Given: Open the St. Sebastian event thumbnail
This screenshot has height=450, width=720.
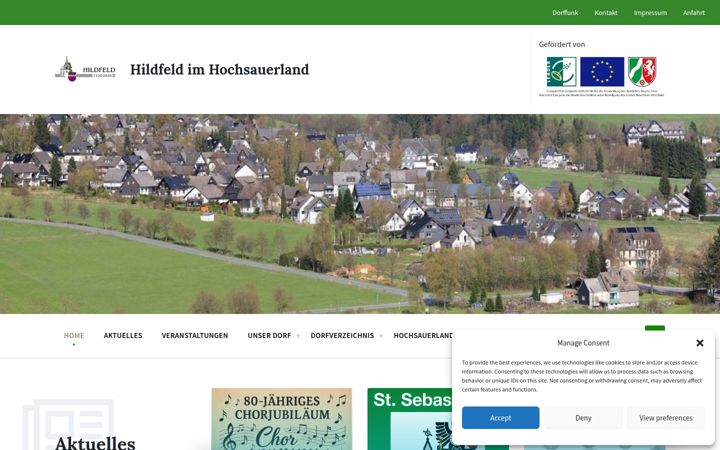Looking at the screenshot, I should point(410,419).
